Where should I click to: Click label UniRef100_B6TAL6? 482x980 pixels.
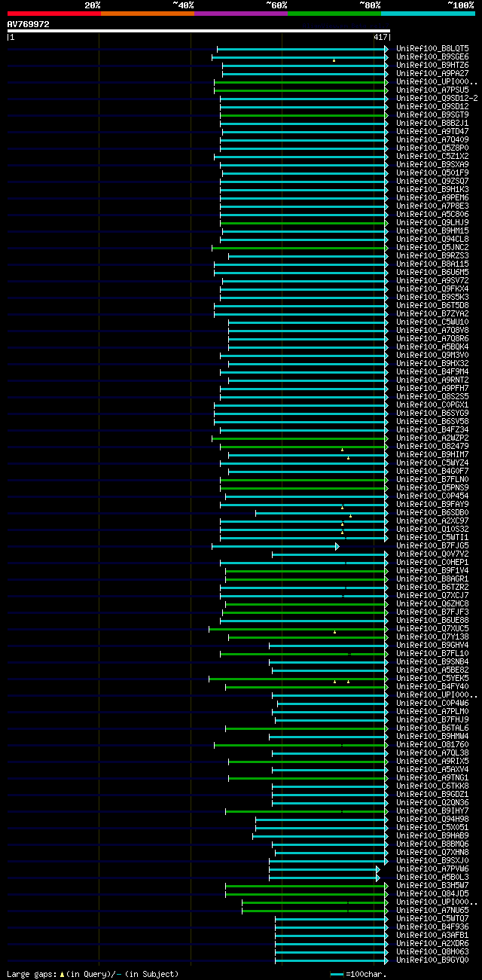(432, 728)
